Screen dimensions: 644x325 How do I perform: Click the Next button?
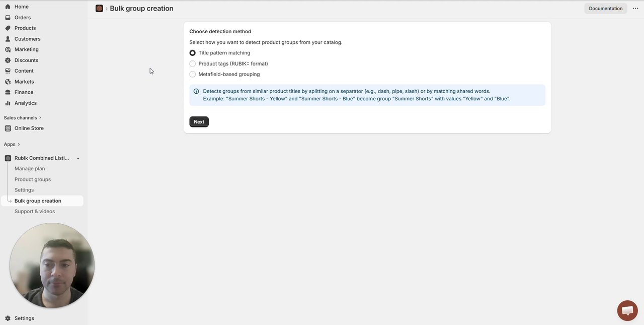[199, 122]
